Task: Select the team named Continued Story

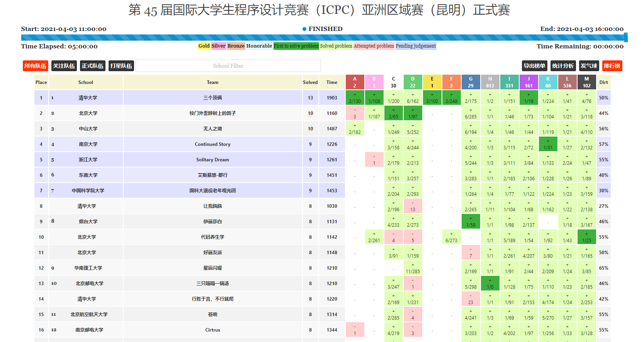Action: pyautogui.click(x=212, y=144)
